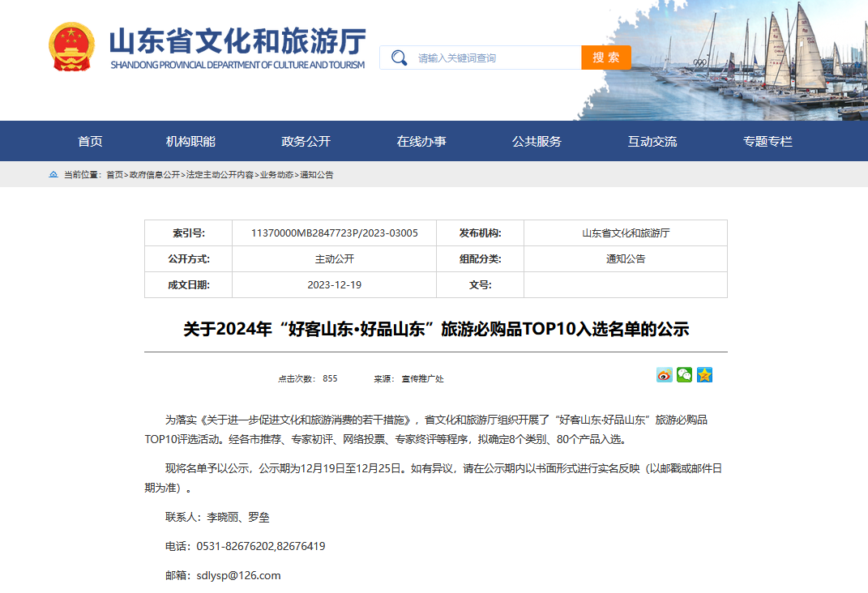Screen dimensions: 868x593
Task: Click the magnifier icon in search box
Action: 399,58
